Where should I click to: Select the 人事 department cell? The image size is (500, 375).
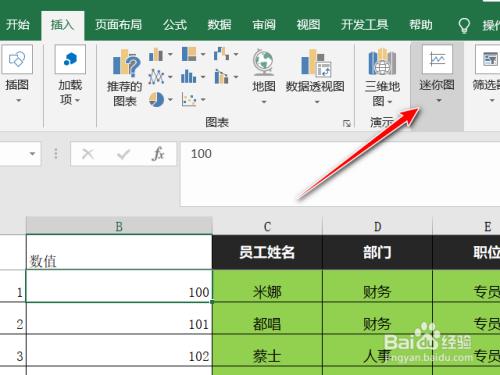[x=377, y=351]
